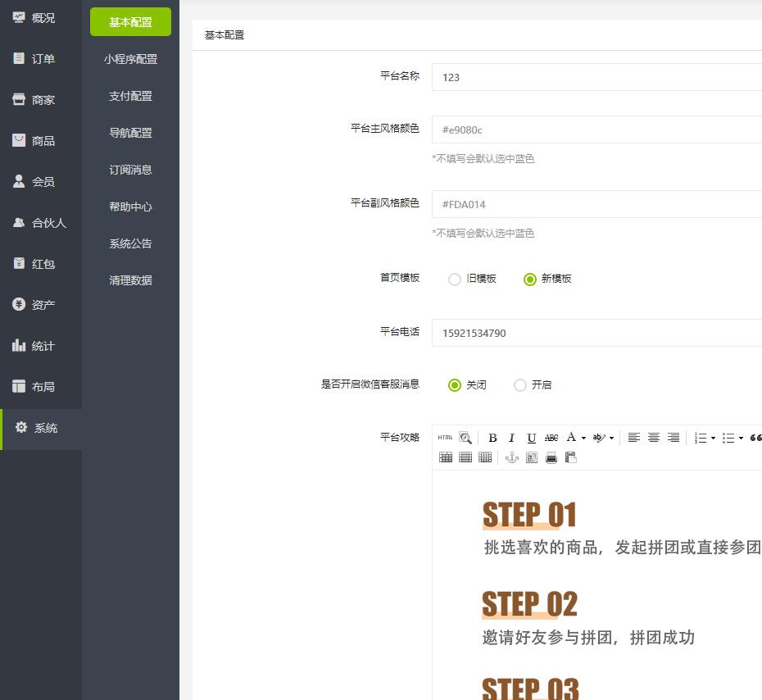Image resolution: width=762 pixels, height=700 pixels.
Task: Open the 支付配置 settings section
Action: click(130, 96)
